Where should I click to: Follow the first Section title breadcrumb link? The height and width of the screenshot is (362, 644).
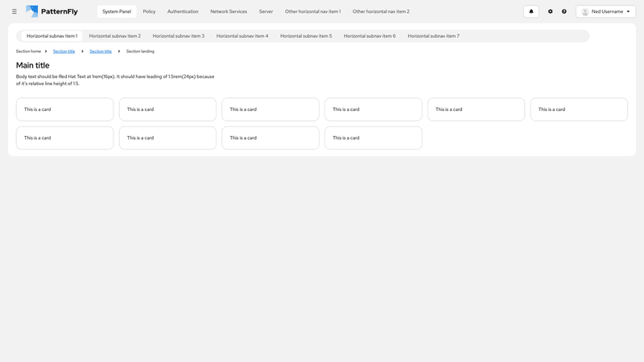pyautogui.click(x=64, y=51)
